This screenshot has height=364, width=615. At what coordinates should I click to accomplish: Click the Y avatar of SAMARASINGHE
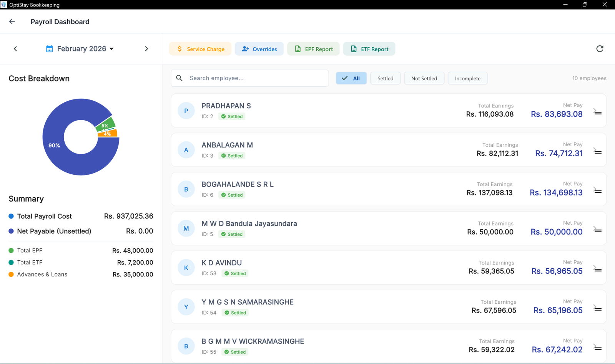coord(186,307)
